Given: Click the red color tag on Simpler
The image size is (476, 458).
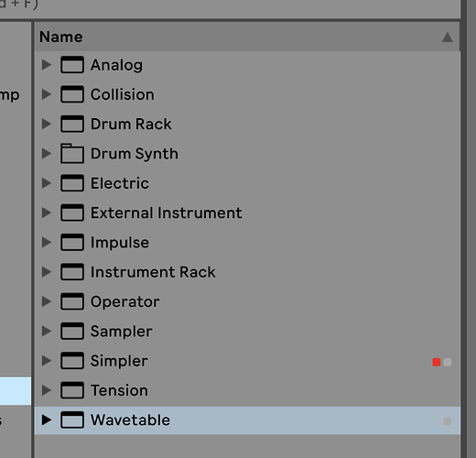Looking at the screenshot, I should (x=437, y=362).
